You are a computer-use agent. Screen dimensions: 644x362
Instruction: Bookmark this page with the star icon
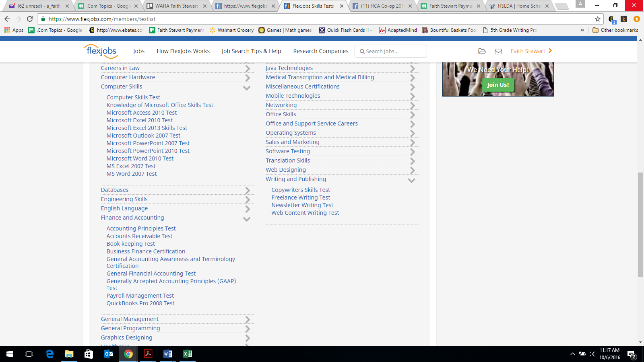pos(598,19)
